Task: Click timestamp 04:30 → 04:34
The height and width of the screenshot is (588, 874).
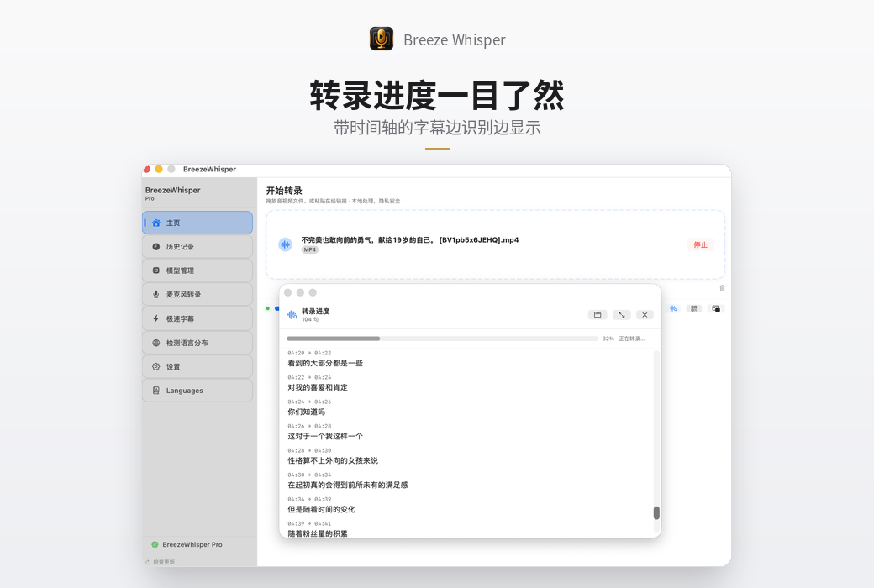Action: [309, 475]
